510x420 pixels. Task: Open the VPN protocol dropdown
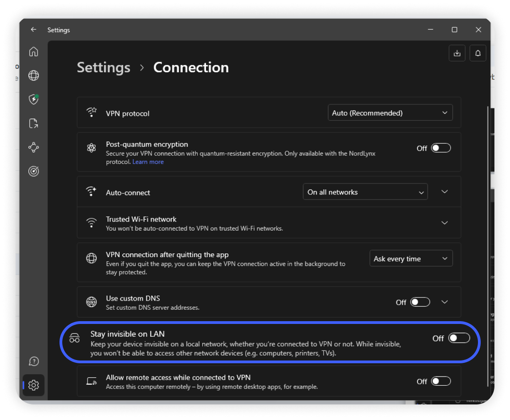pyautogui.click(x=390, y=113)
